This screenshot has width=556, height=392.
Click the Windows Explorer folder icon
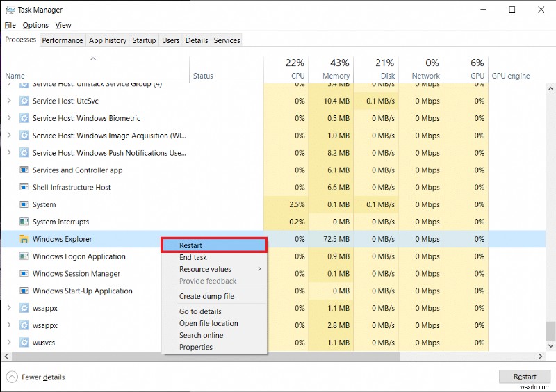tap(24, 239)
